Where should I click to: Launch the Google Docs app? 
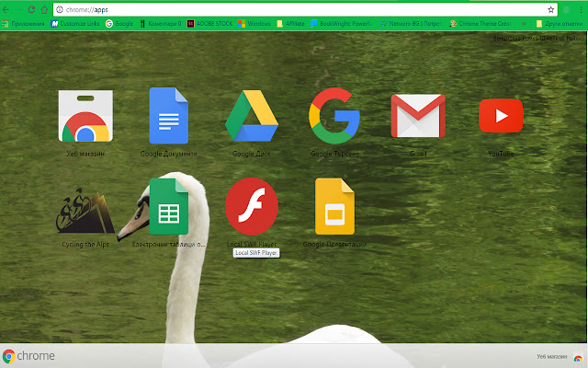point(168,116)
